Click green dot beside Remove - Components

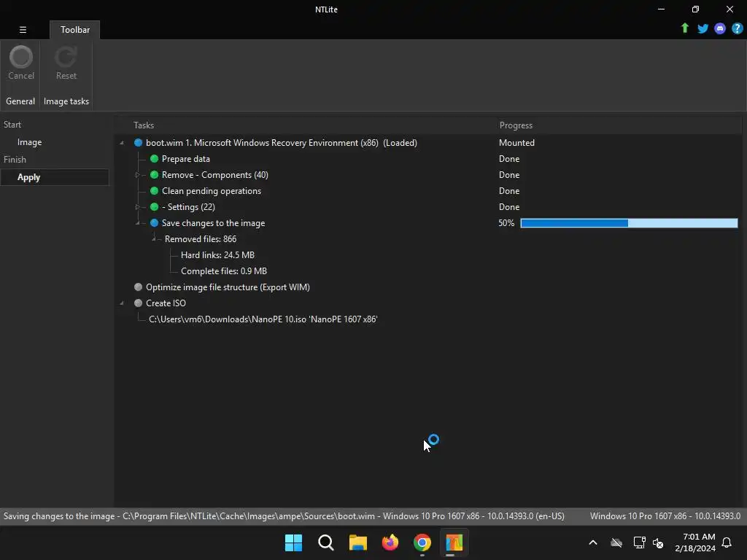coord(154,175)
